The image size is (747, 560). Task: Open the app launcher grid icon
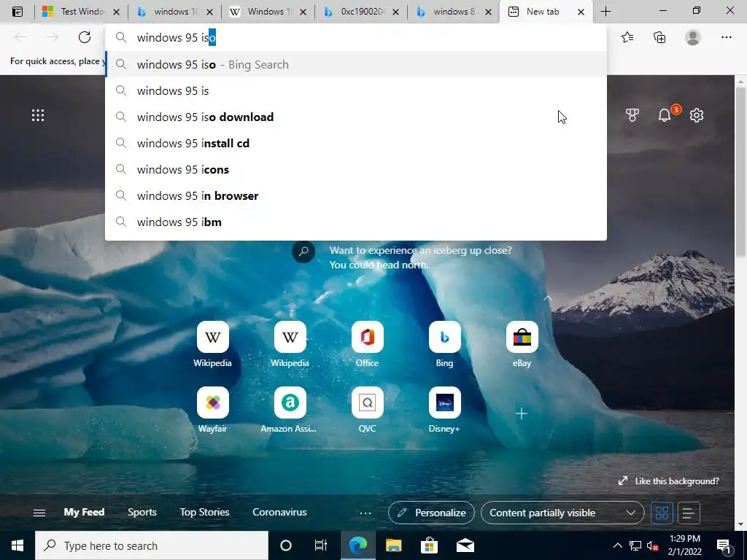pyautogui.click(x=38, y=114)
